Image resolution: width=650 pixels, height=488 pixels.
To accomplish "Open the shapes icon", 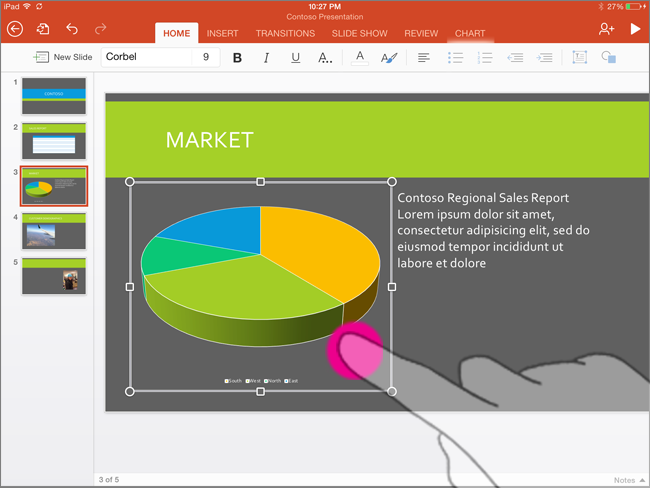I will point(608,58).
